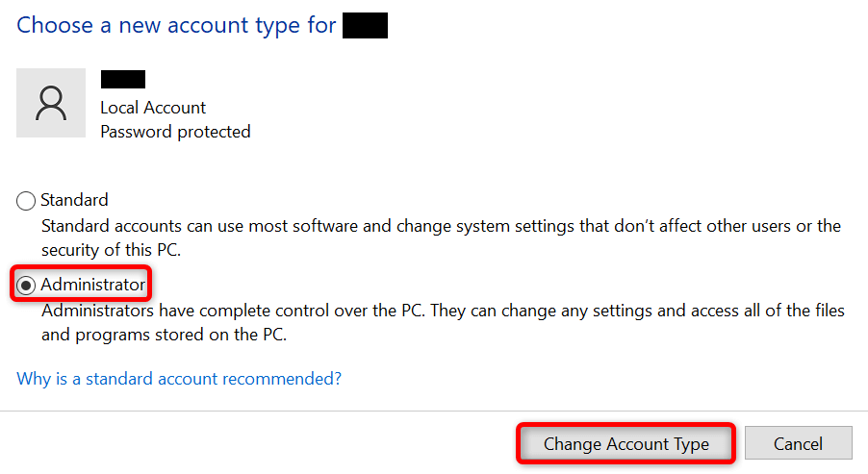
Task: Click the "and programs stored on the PC." line
Action: 165,336
